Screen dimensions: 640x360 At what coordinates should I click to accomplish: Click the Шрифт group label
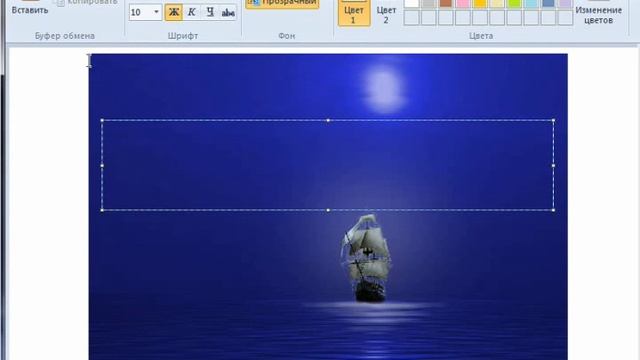pos(182,36)
